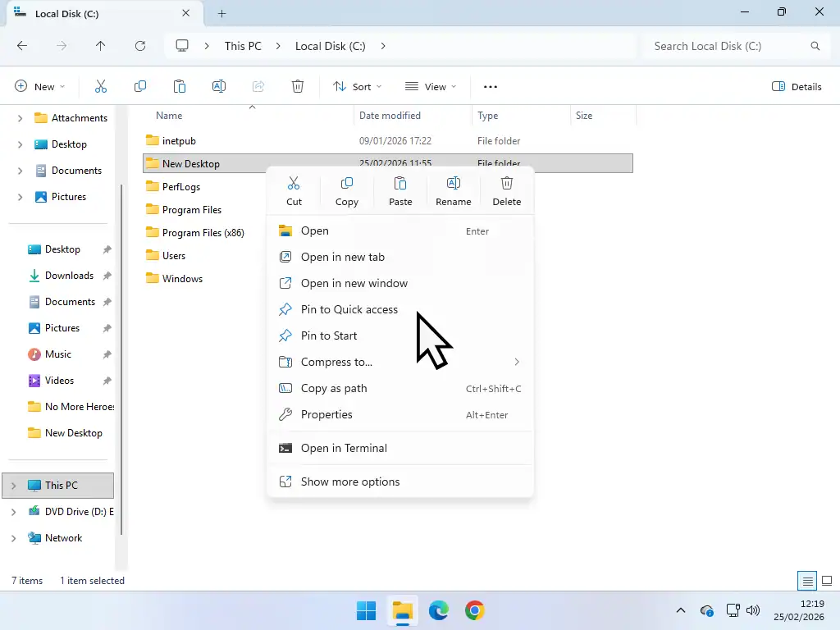This screenshot has height=630, width=840.
Task: Select Copy as path menu entry
Action: click(334, 388)
